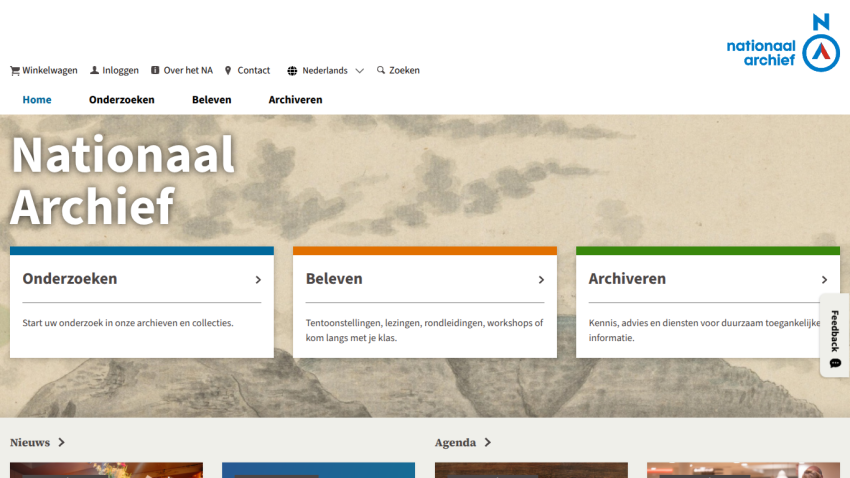Click the globe language icon

(292, 70)
